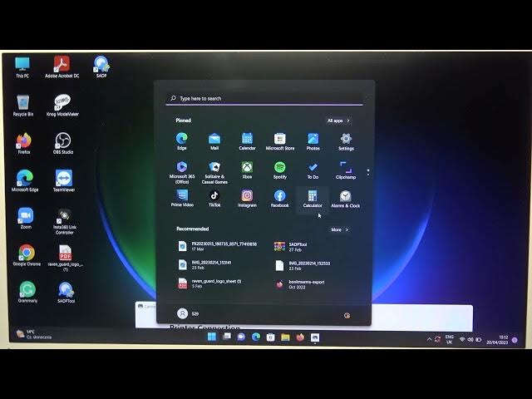Select SADPTool desktop icon
The width and height of the screenshot is (532, 399).
pyautogui.click(x=66, y=293)
